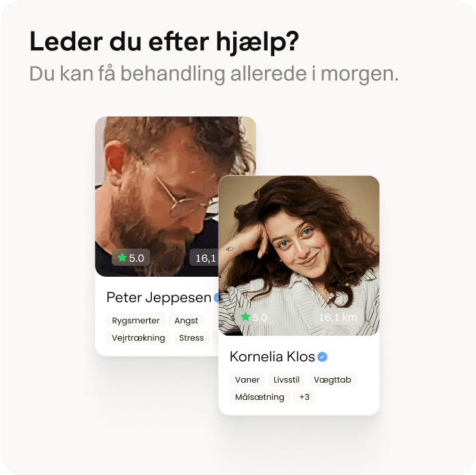Click the 16,1 km distance badge on Kornelia's card
Screen dimensions: 476x475
(338, 317)
